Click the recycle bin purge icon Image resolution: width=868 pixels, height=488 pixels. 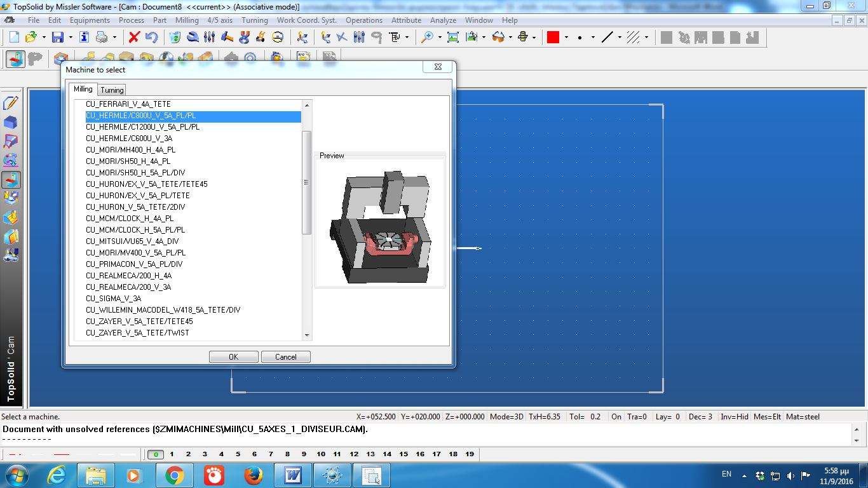[175, 37]
